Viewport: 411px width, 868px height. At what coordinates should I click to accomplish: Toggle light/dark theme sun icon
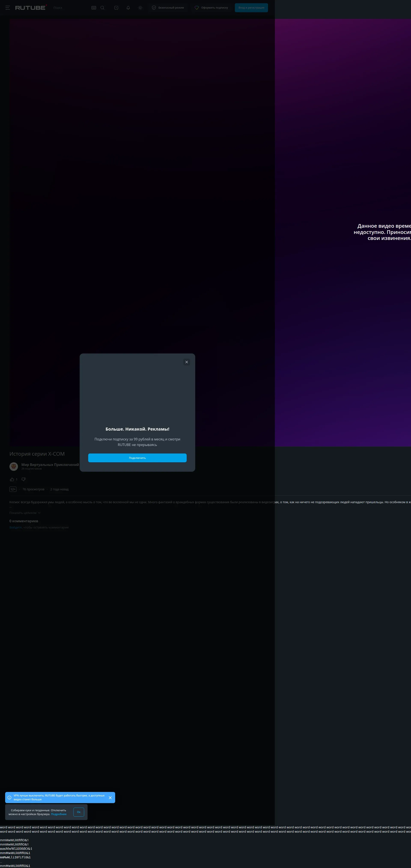click(x=140, y=8)
